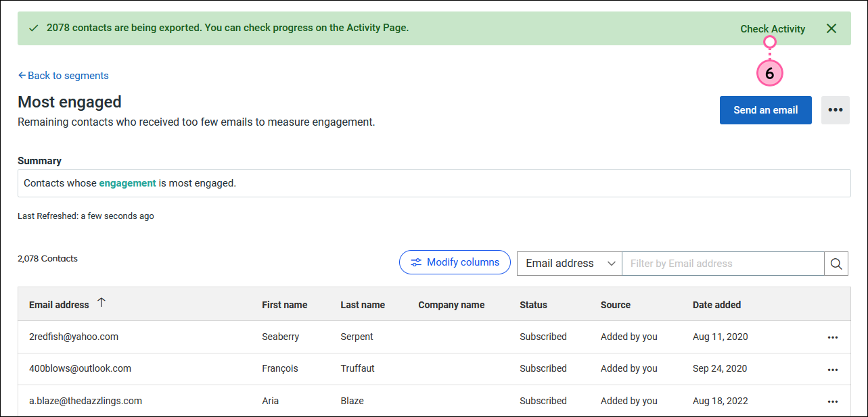This screenshot has width=868, height=417.
Task: Open the more actions ellipsis button beside Send an email
Action: tap(836, 110)
